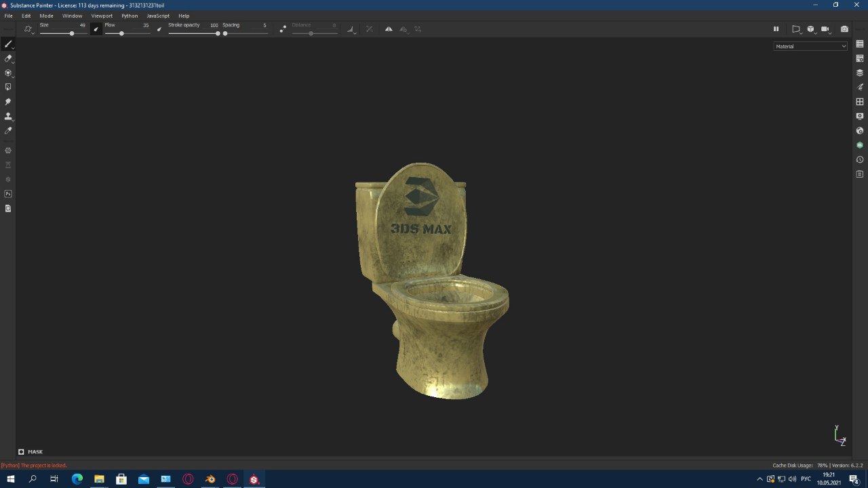Click the Cache Disk Usage status text

(x=800, y=465)
